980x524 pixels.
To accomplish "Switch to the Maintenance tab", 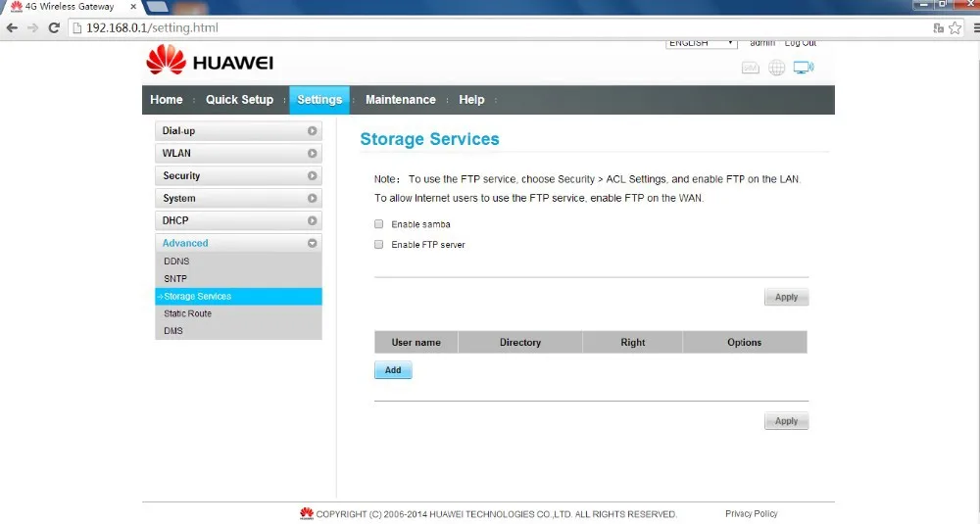I will (x=400, y=100).
